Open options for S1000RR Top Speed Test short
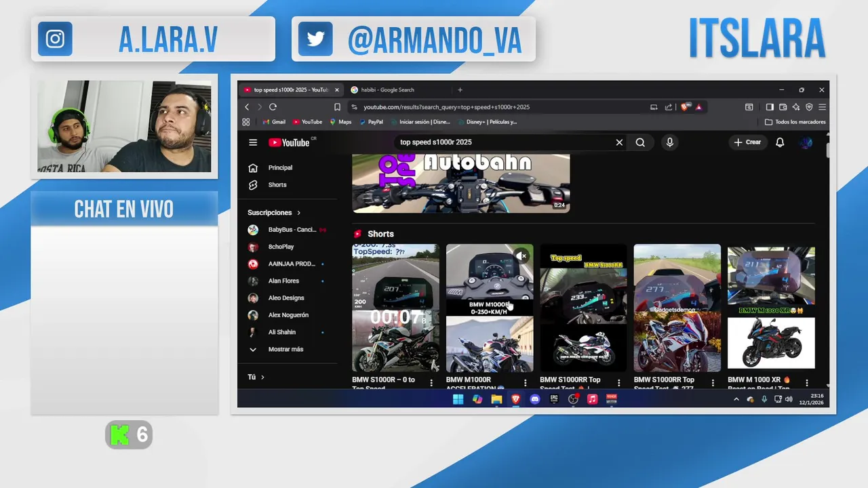 tap(618, 383)
